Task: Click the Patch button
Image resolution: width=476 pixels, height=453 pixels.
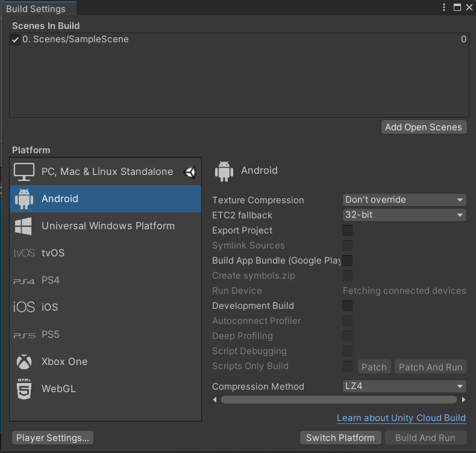Action: [374, 367]
